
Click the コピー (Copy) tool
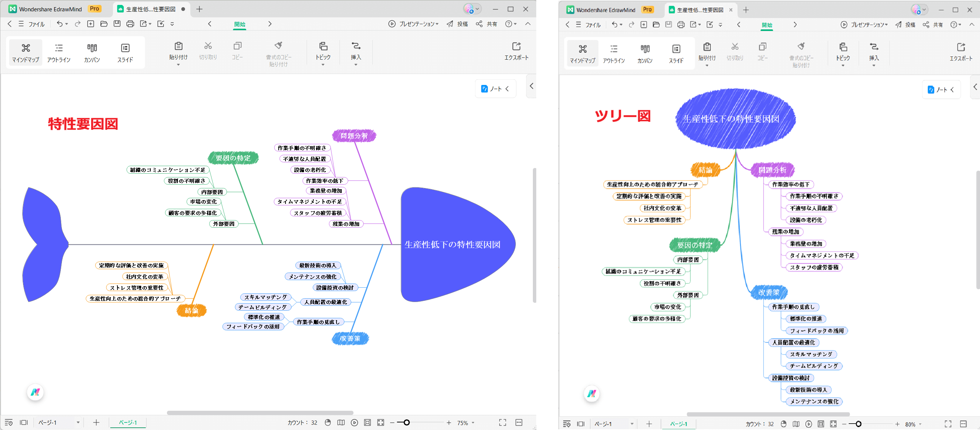point(237,52)
